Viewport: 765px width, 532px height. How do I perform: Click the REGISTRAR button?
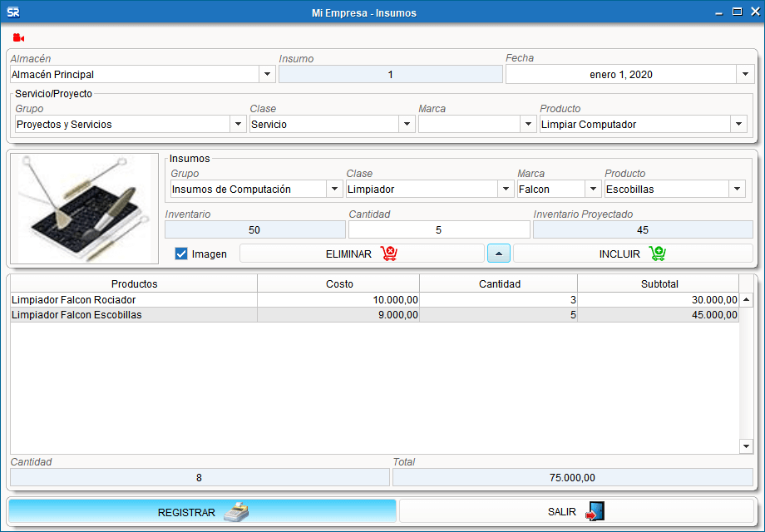tap(202, 511)
